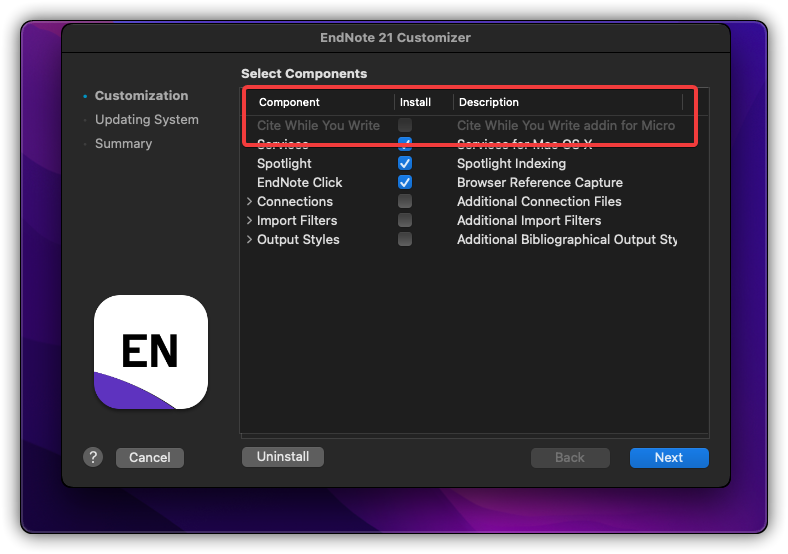Click the Browser Reference Capture description
The height and width of the screenshot is (554, 788).
(540, 182)
